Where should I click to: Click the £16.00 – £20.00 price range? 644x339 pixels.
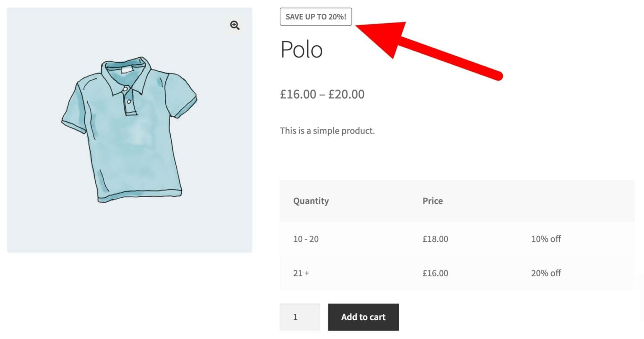coord(322,94)
